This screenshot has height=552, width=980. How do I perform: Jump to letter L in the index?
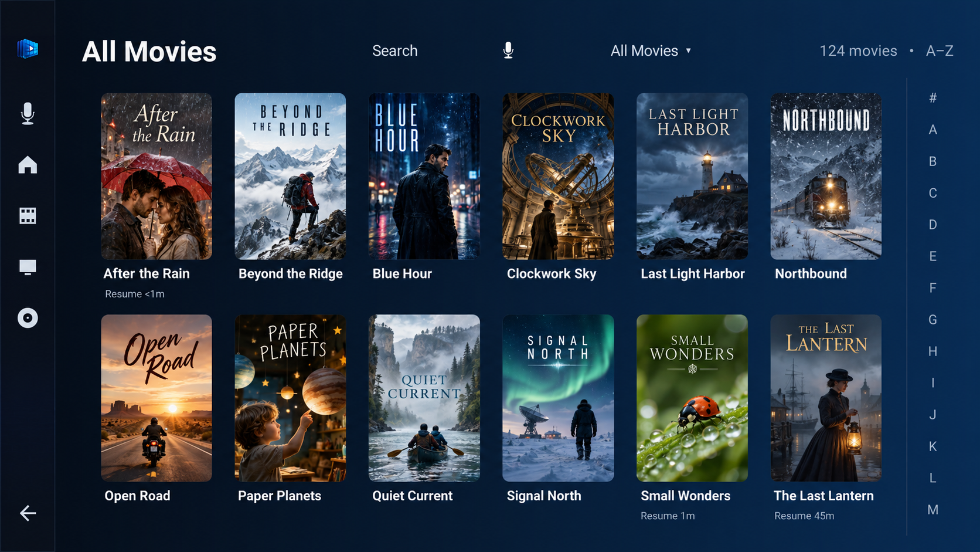coord(933,478)
